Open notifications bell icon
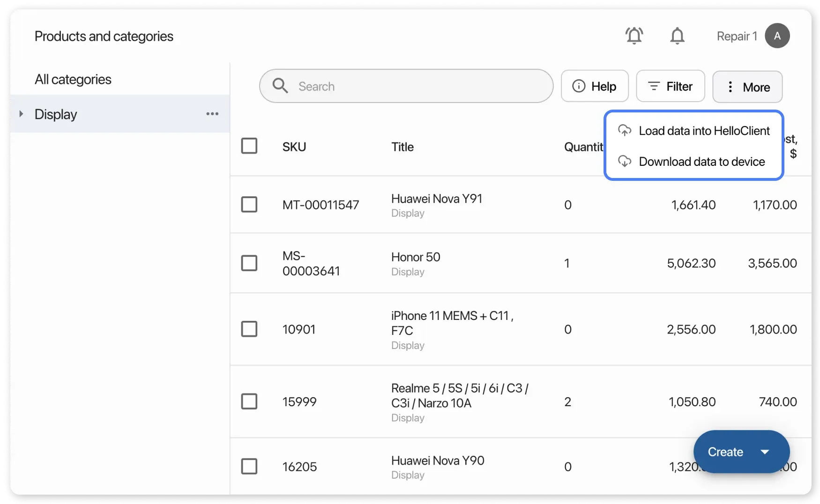This screenshot has width=820, height=504. pyautogui.click(x=677, y=36)
